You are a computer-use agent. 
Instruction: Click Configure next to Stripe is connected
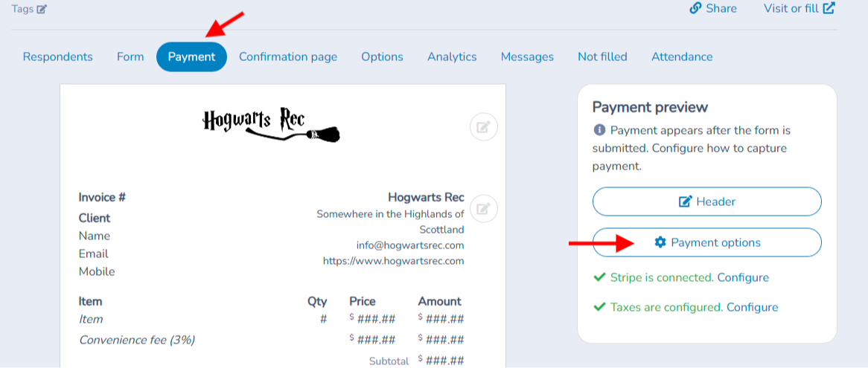point(743,277)
